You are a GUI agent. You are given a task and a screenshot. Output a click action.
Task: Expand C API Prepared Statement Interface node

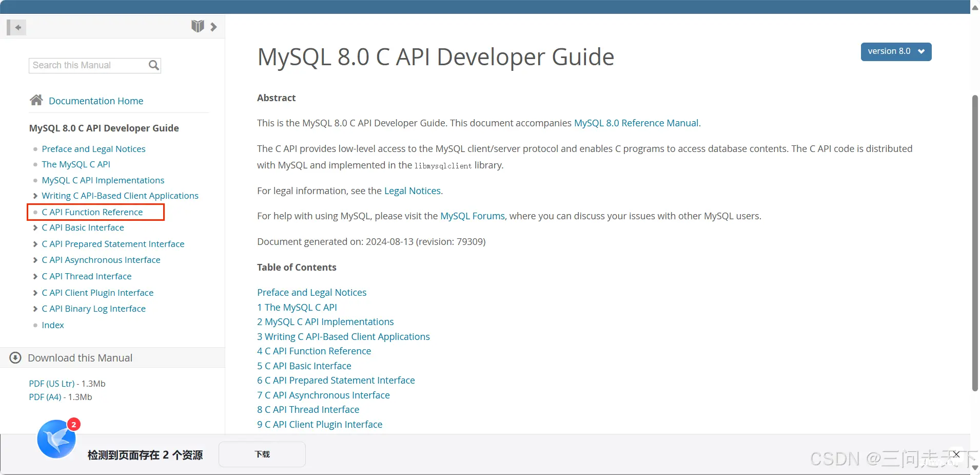pyautogui.click(x=35, y=244)
